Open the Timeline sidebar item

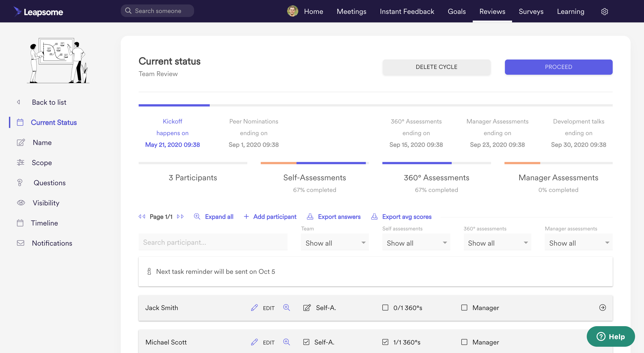[44, 223]
